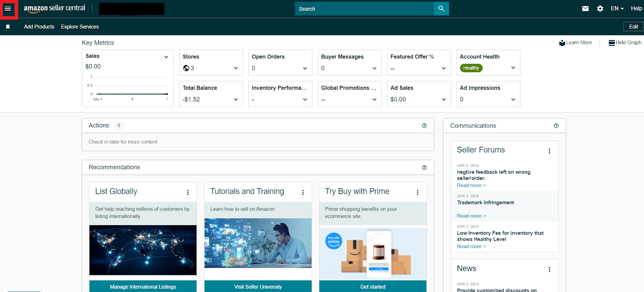Read more on Low Inventory Fee post

pyautogui.click(x=471, y=246)
